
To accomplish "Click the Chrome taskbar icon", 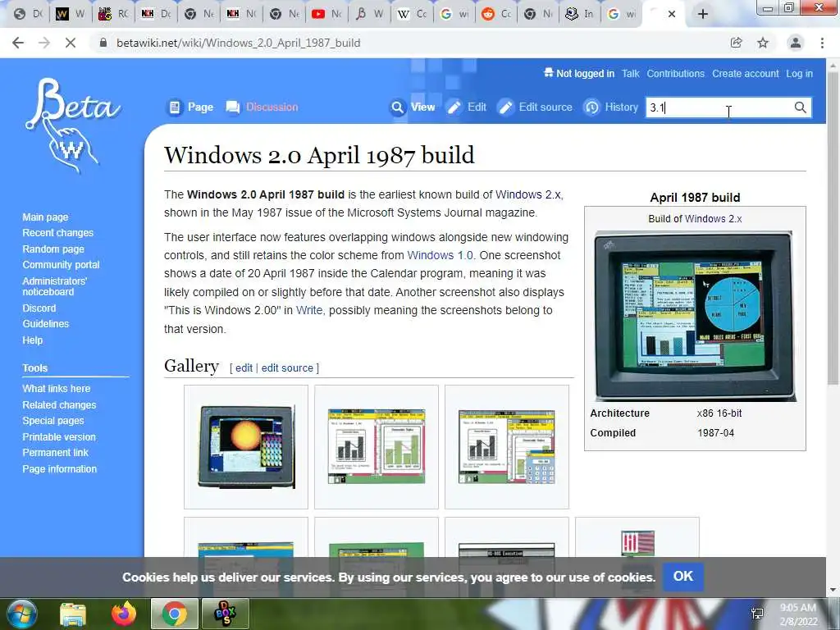I will tap(175, 614).
